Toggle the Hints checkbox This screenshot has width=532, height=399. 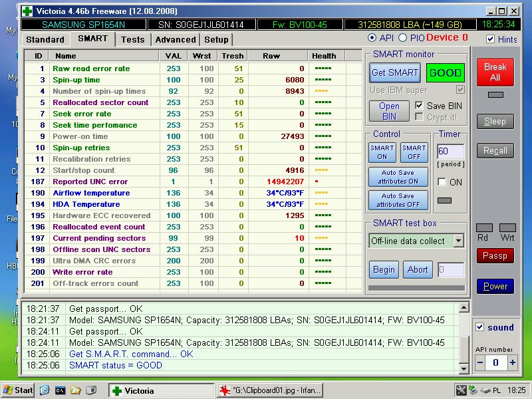[x=490, y=39]
